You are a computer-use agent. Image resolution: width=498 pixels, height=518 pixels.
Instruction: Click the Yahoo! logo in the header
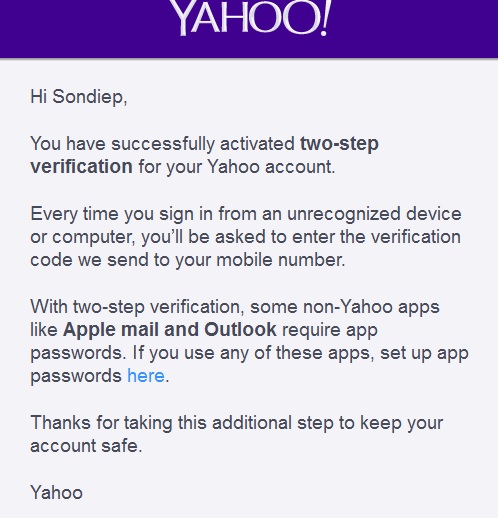[249, 17]
